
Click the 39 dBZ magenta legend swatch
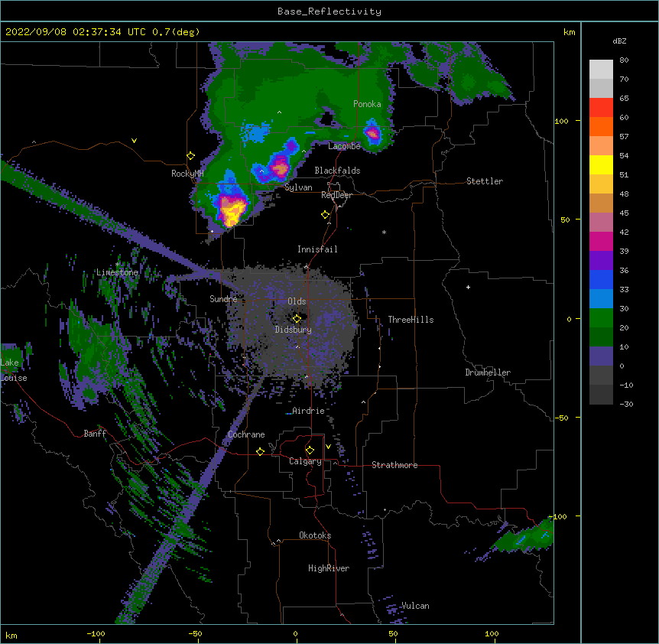click(601, 241)
